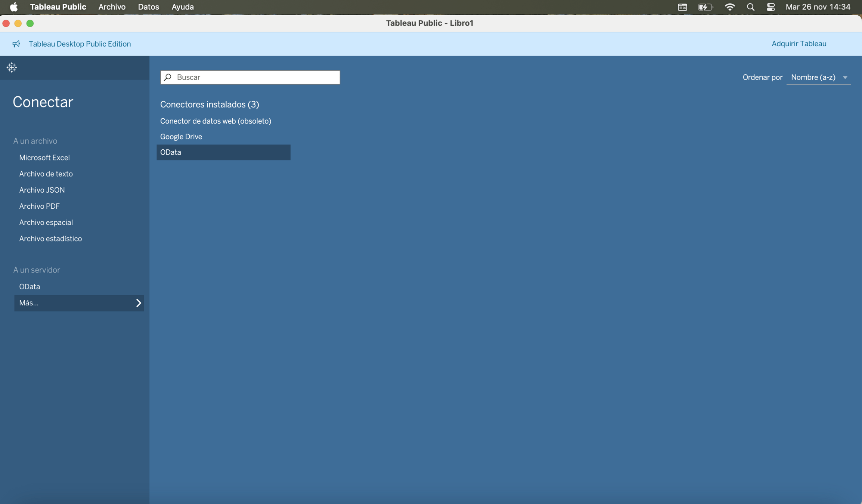Click the keyboard input source icon
This screenshot has height=504, width=862.
tap(682, 7)
